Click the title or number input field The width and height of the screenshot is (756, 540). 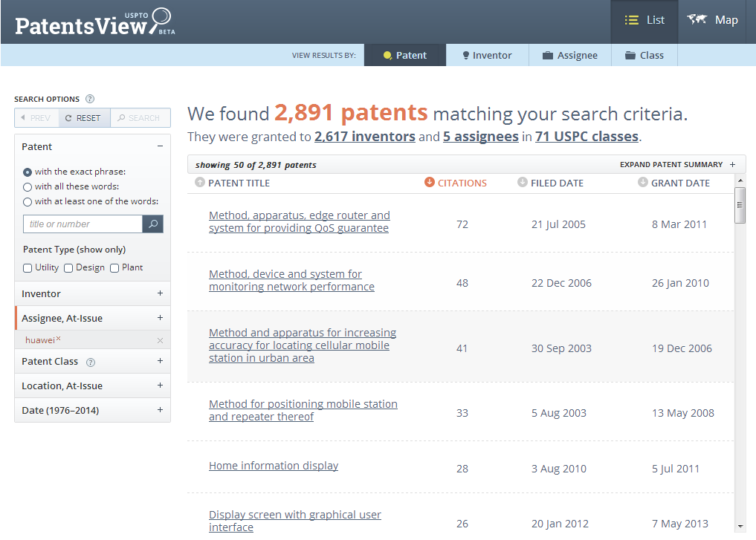(x=83, y=224)
